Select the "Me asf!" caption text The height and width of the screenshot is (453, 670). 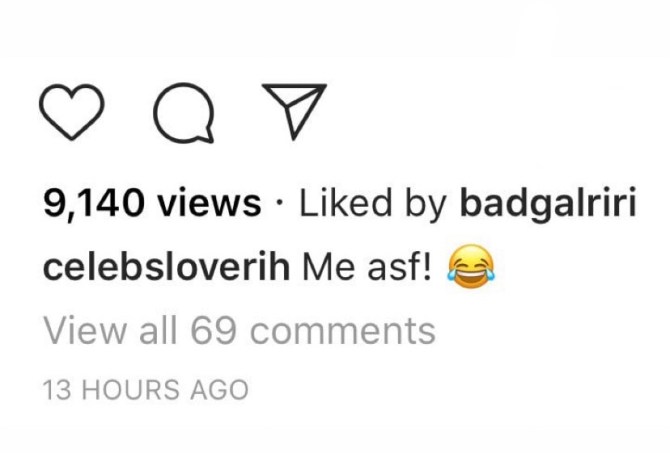[x=366, y=268]
